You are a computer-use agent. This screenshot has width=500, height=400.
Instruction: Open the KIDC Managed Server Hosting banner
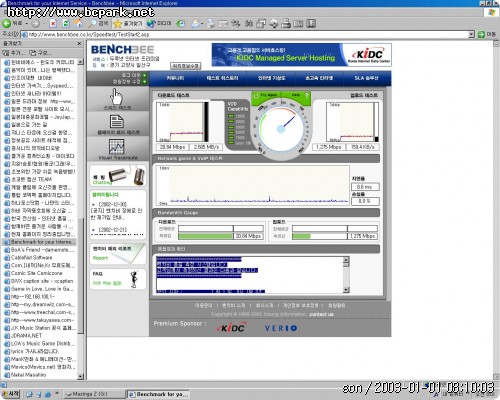(x=301, y=55)
